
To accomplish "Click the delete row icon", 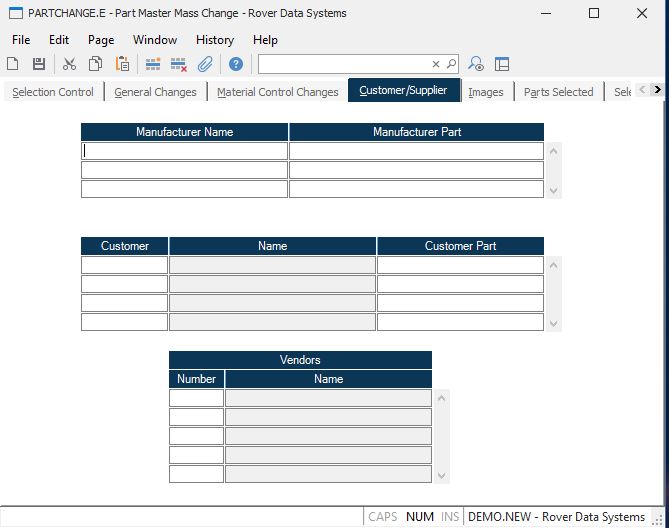I will pos(179,64).
